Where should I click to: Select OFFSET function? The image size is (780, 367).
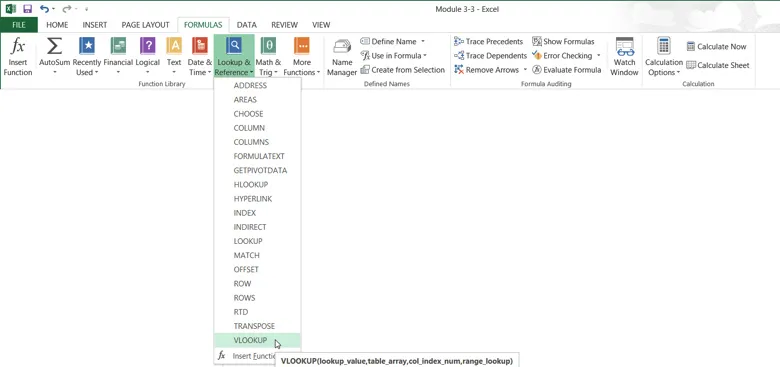pos(257,270)
